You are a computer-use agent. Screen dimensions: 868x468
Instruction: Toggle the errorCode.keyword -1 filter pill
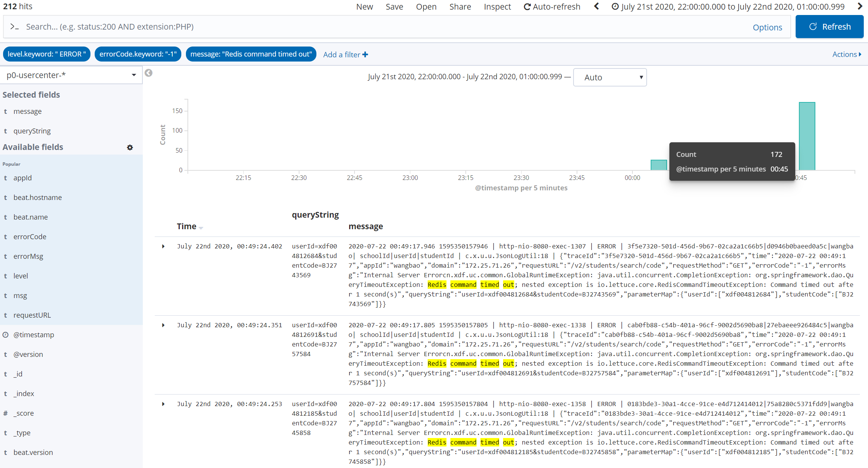(138, 54)
